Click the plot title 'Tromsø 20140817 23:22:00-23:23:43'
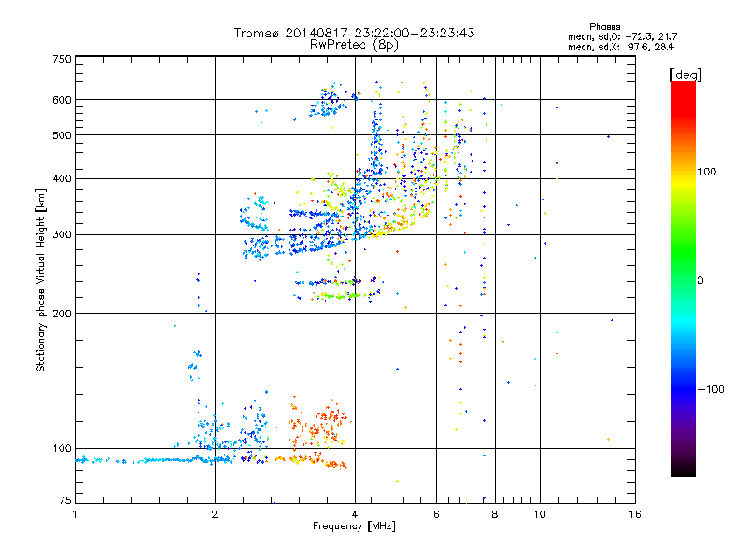 [354, 33]
